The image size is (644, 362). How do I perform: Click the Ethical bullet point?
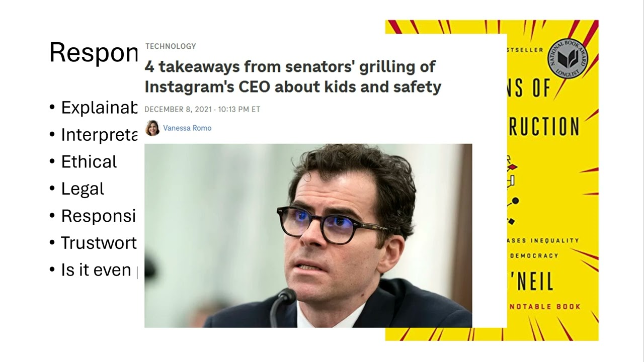pyautogui.click(x=83, y=162)
